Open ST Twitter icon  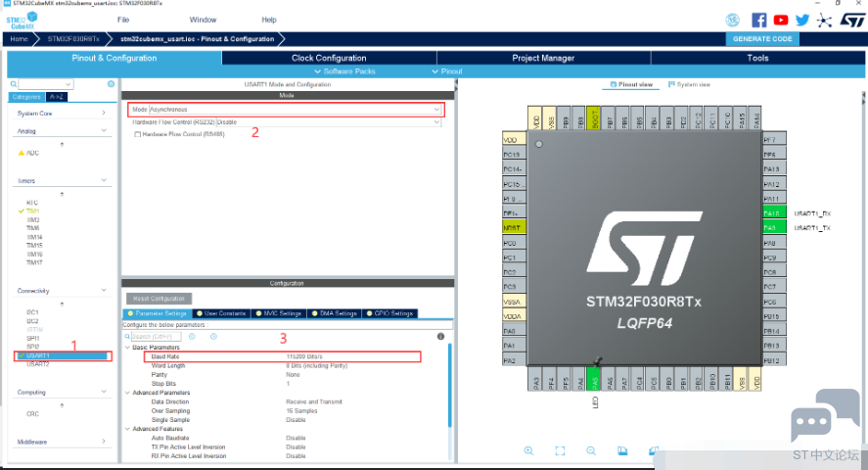(802, 21)
